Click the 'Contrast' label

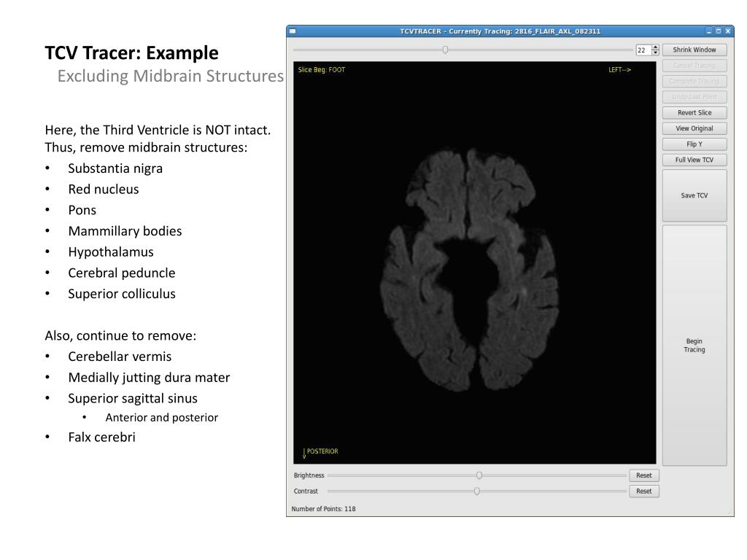click(306, 491)
